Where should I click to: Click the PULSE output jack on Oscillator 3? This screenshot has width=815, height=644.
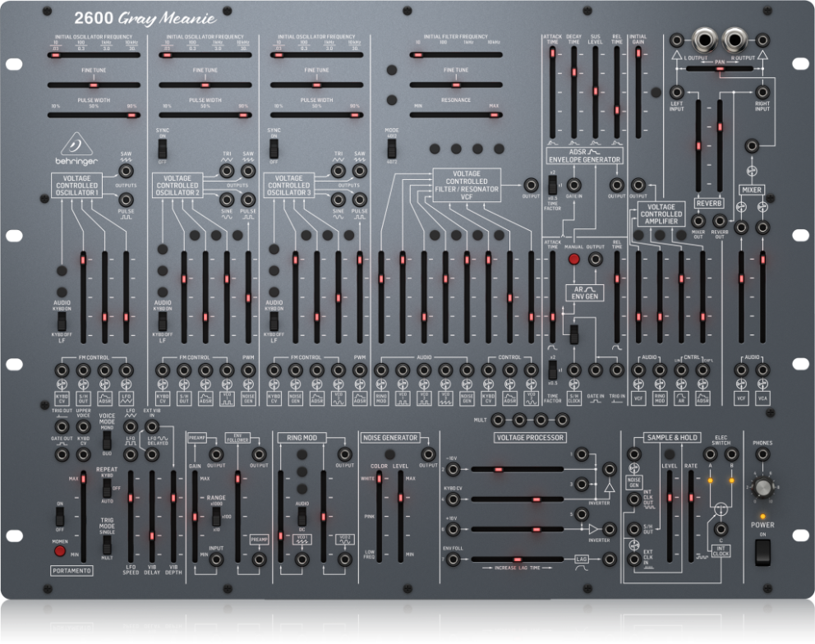(x=360, y=198)
